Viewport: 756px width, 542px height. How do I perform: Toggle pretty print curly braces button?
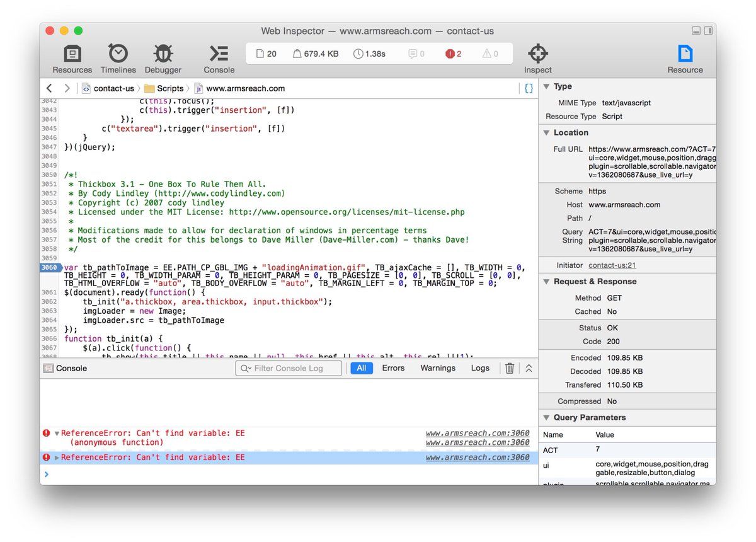coord(529,88)
